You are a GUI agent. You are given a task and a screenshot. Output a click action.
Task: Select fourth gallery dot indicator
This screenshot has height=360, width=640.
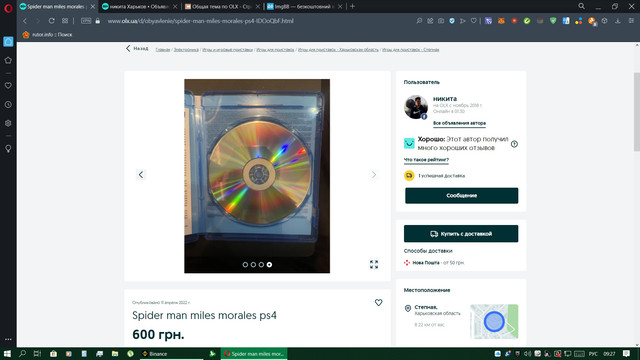click(x=269, y=264)
